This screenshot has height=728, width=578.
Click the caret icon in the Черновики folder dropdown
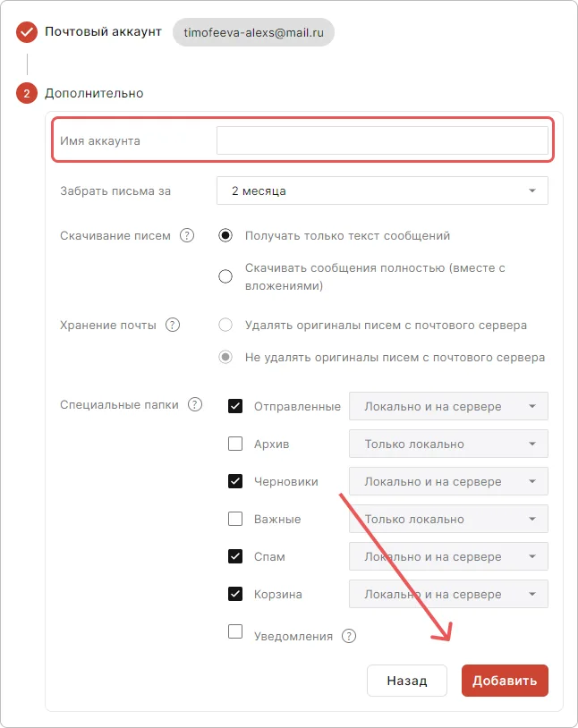(x=533, y=481)
